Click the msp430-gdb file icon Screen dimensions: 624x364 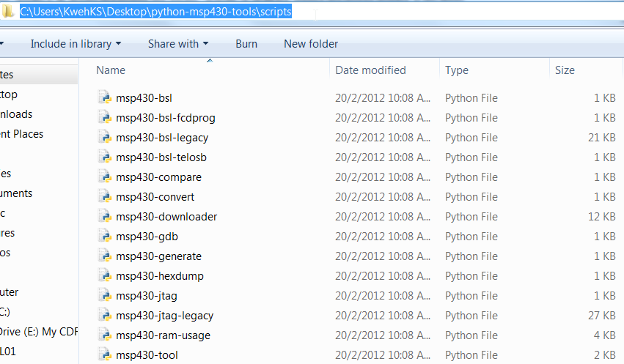coord(103,237)
